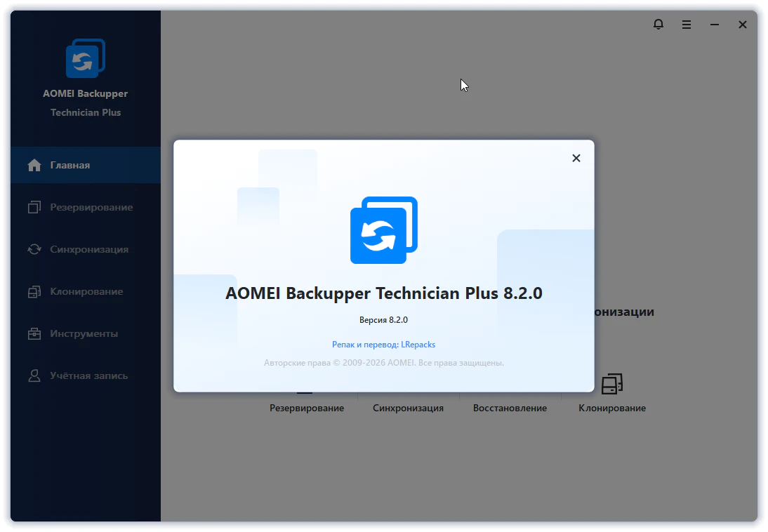Minimize the AOMEI Backupper window
Image resolution: width=768 pixels, height=532 pixels.
pos(714,25)
